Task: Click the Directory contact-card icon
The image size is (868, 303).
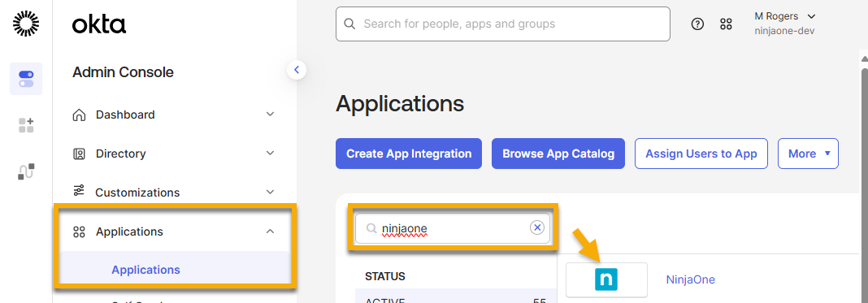Action: tap(79, 154)
